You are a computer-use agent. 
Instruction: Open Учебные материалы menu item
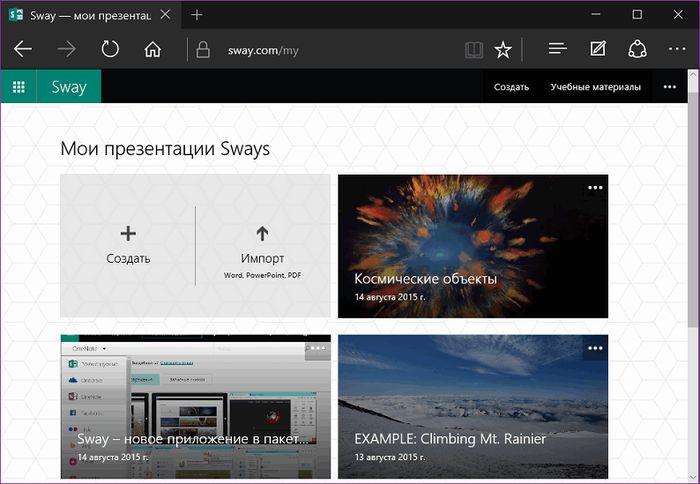(595, 87)
